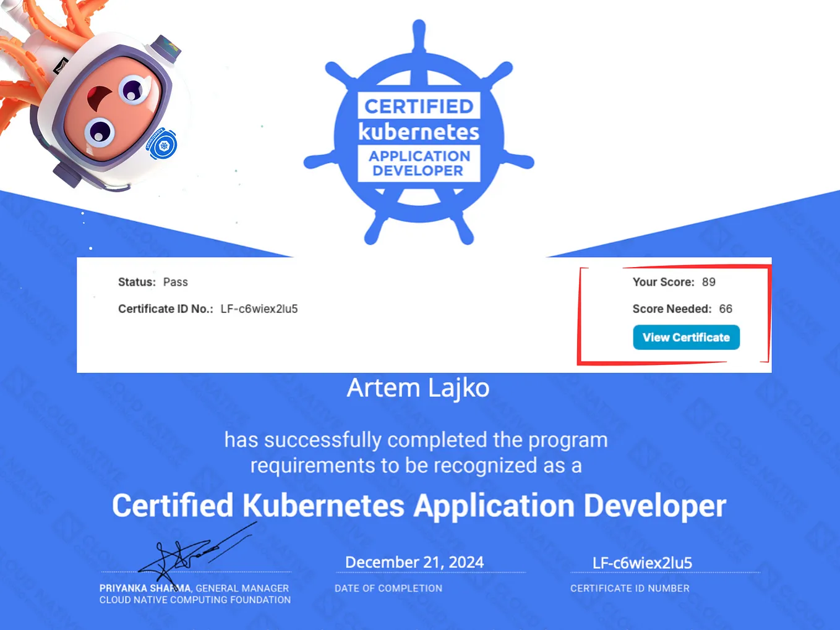Select the "Status: Pass" text
Viewport: 840px width, 630px height.
point(153,282)
